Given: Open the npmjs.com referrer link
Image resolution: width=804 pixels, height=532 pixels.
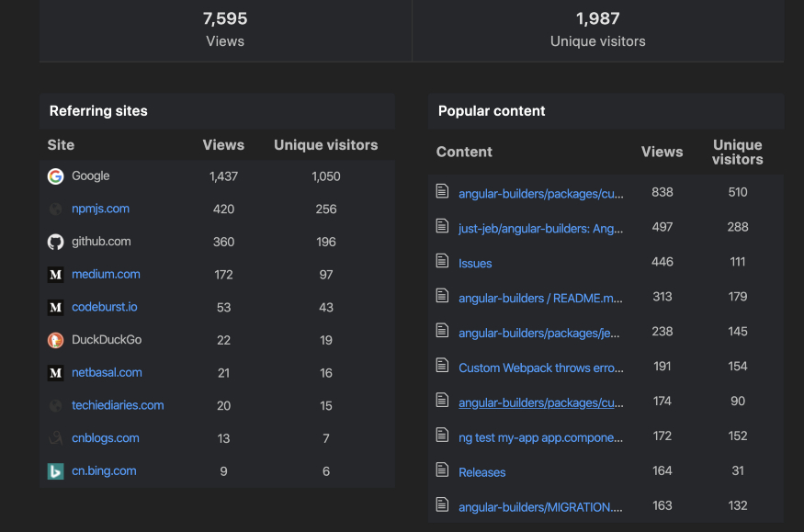Looking at the screenshot, I should pyautogui.click(x=100, y=209).
